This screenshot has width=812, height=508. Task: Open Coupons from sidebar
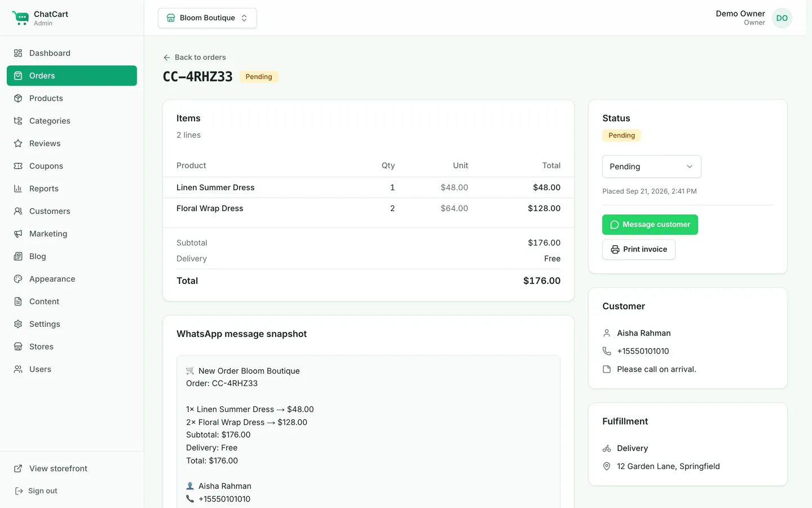(x=72, y=166)
